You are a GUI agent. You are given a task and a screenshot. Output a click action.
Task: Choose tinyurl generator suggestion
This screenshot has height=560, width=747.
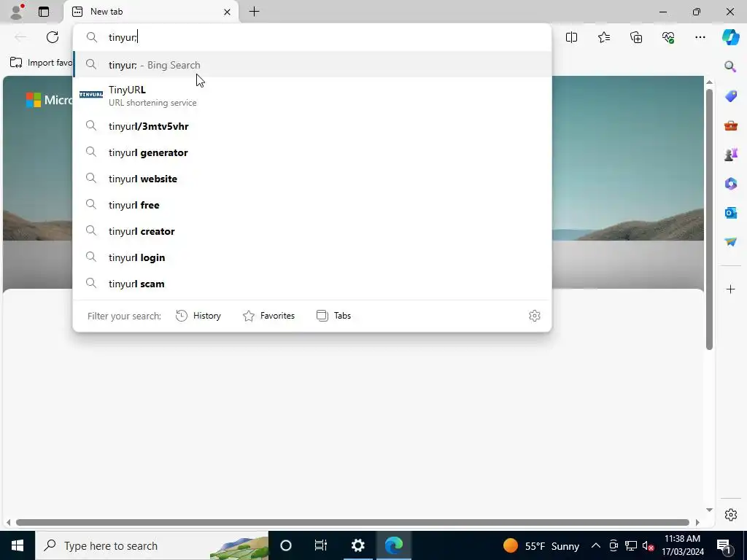pos(312,152)
